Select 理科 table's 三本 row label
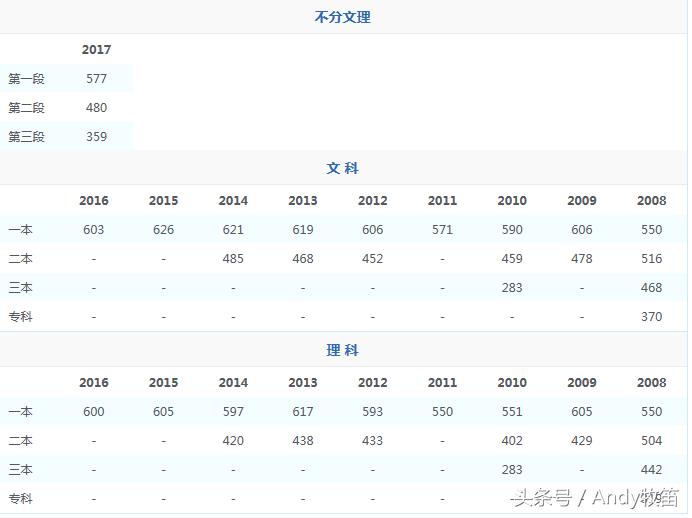692x518 pixels. pyautogui.click(x=20, y=470)
